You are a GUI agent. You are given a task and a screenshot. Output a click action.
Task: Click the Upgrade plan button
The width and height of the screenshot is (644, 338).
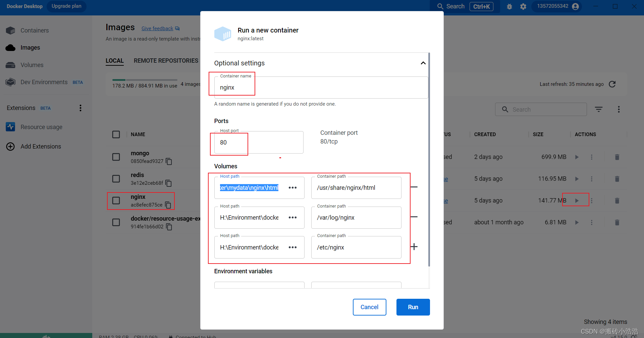point(66,6)
